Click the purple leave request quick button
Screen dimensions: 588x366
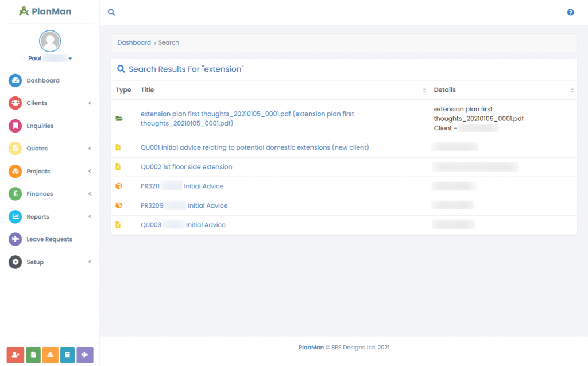[85, 355]
